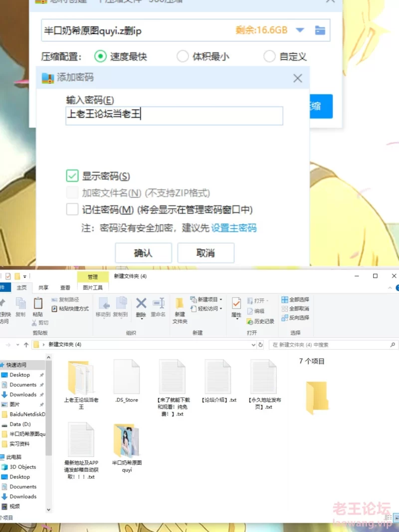Select the .DS_Store file
This screenshot has width=399, height=532.
click(127, 382)
